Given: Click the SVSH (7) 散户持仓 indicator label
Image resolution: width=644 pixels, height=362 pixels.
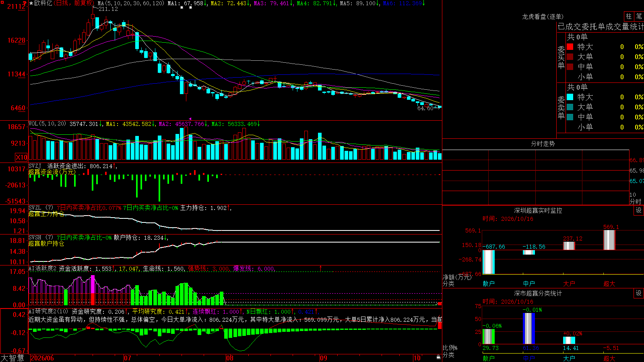Looking at the screenshot, I should pos(41,238).
